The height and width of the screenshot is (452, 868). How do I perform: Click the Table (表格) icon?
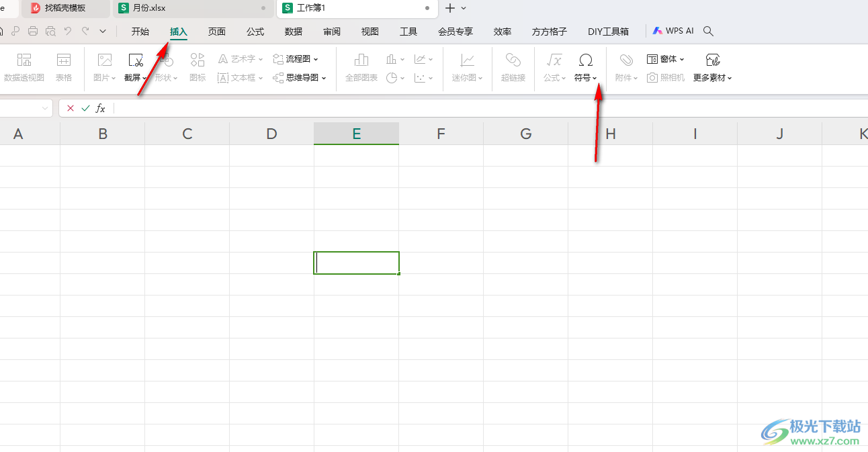tap(64, 60)
